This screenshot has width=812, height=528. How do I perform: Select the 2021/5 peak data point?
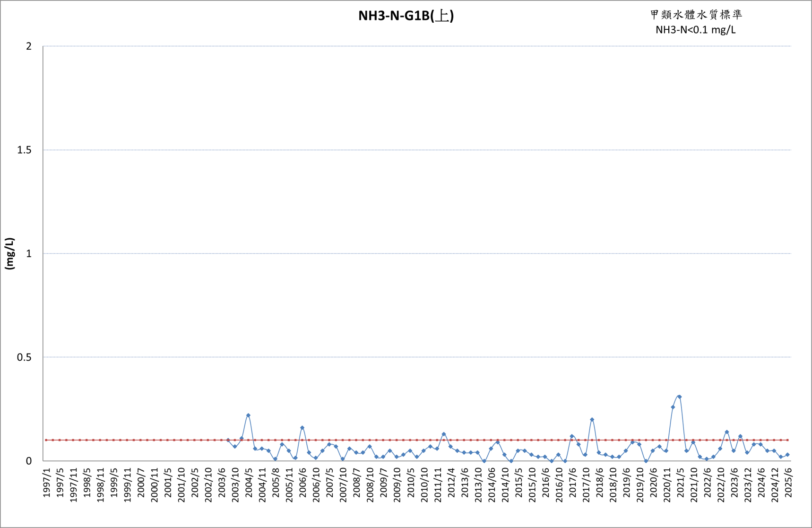(679, 397)
